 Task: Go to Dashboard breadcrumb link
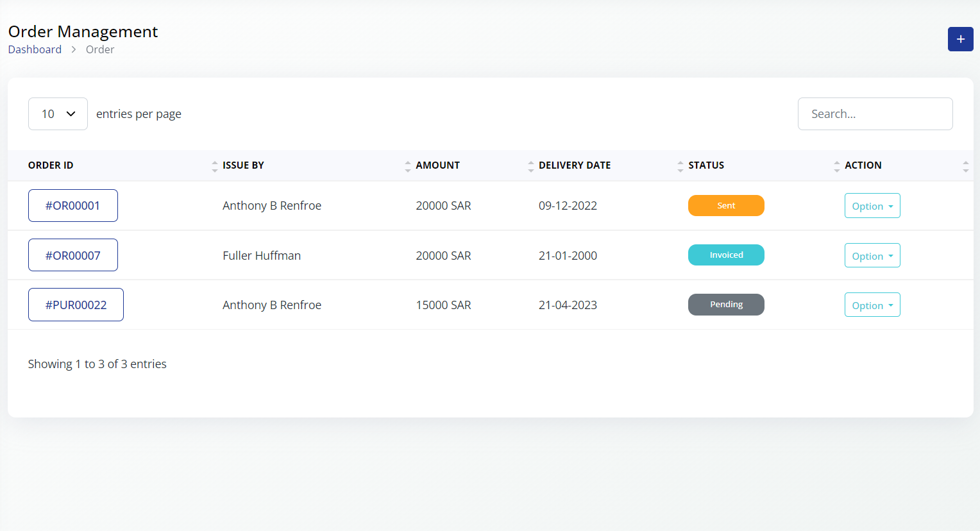click(35, 49)
